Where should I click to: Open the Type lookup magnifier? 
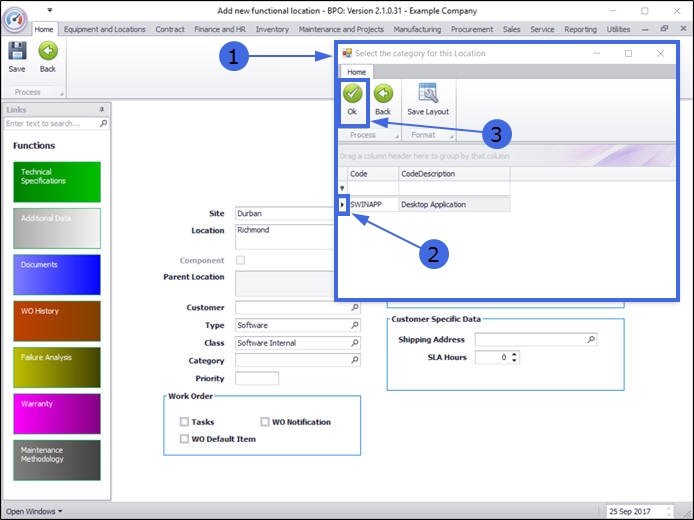[x=355, y=325]
